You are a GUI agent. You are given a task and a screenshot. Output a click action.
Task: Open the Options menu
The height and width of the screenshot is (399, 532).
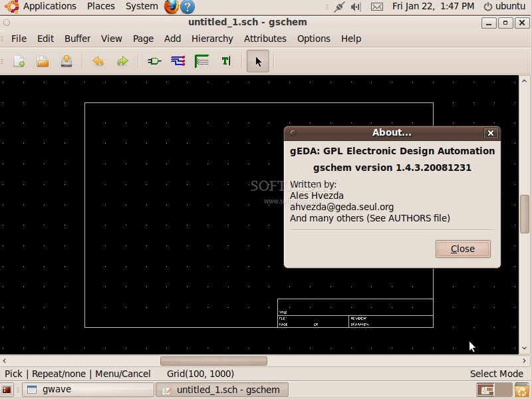point(313,39)
